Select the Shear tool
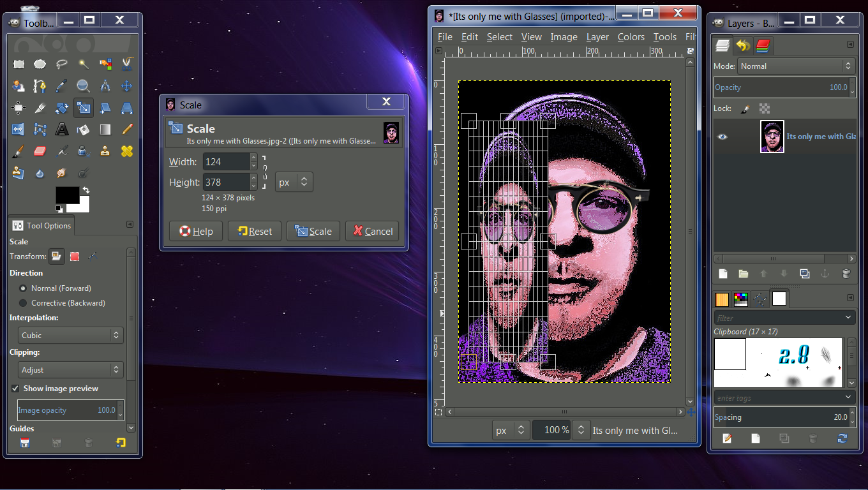 click(105, 108)
